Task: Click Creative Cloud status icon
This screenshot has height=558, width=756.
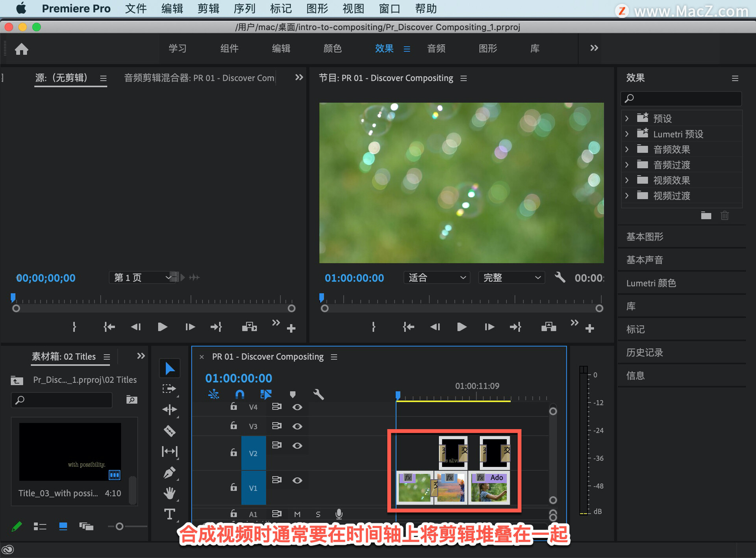Action: click(x=8, y=549)
